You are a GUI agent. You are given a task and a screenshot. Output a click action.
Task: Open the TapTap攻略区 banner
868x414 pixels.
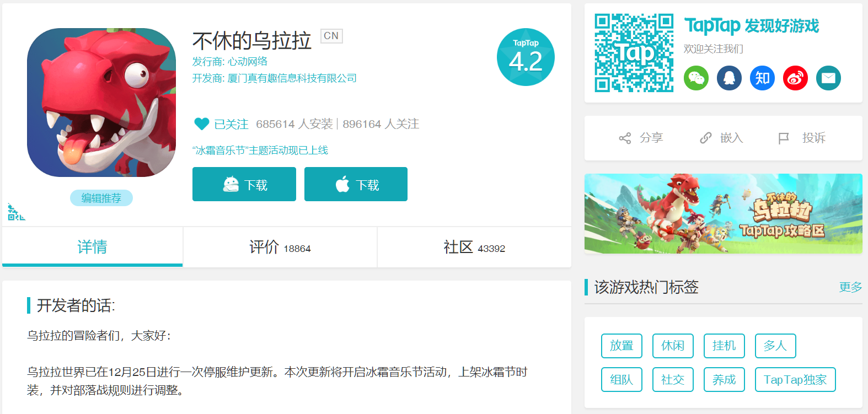tap(724, 213)
